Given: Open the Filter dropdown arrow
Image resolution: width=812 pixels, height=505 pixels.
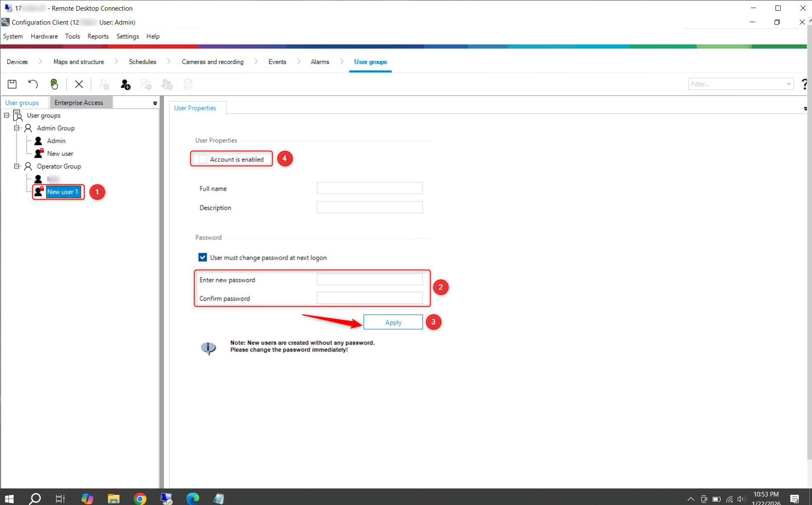Looking at the screenshot, I should click(789, 84).
